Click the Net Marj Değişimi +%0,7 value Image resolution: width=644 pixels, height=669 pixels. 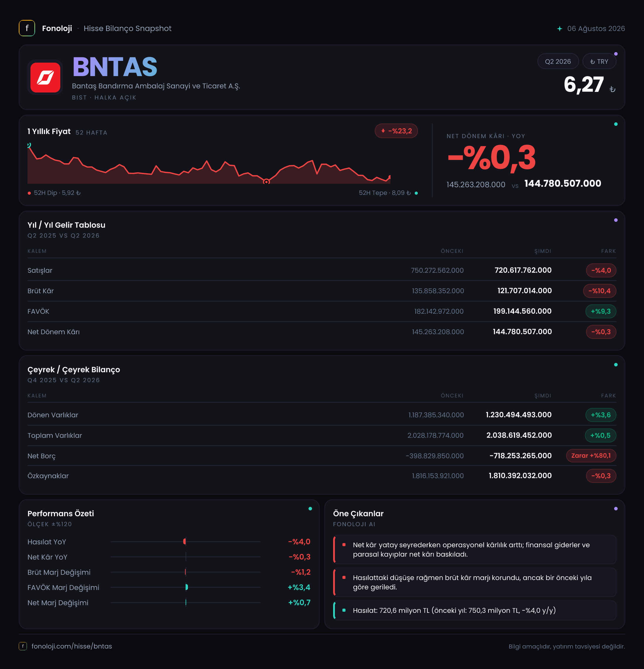pyautogui.click(x=299, y=603)
